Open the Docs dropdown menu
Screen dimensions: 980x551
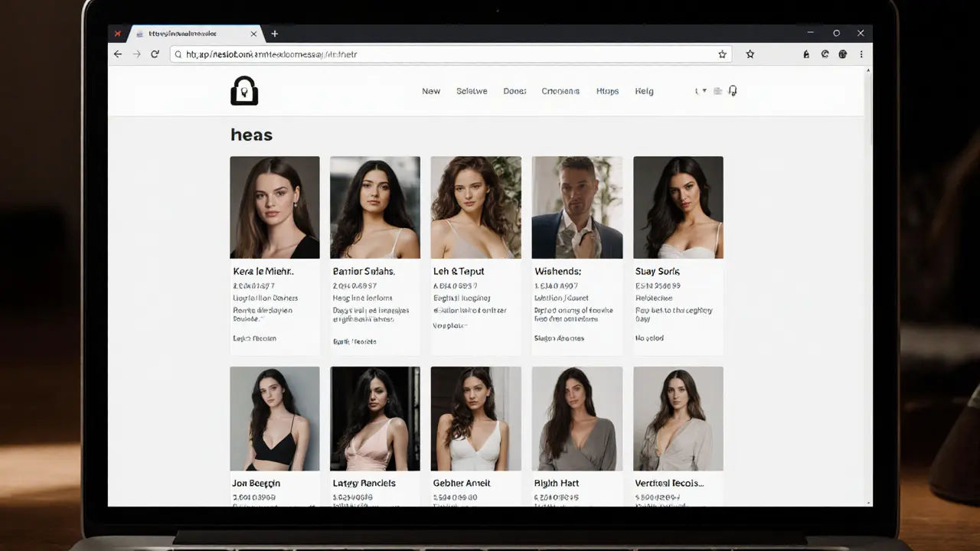(514, 90)
